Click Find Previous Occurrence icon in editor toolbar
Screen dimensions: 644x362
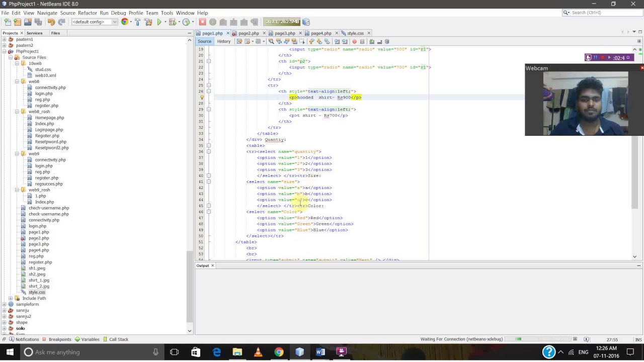coord(279,41)
